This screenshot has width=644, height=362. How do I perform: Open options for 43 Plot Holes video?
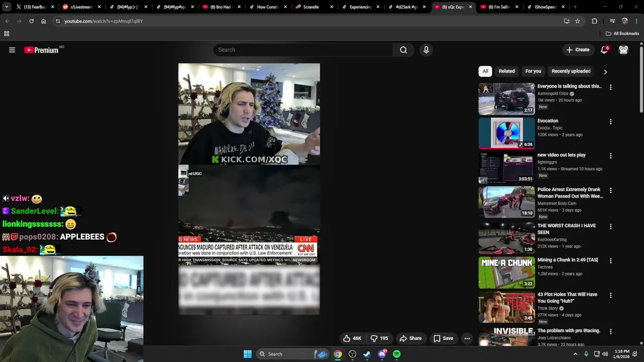click(x=611, y=295)
